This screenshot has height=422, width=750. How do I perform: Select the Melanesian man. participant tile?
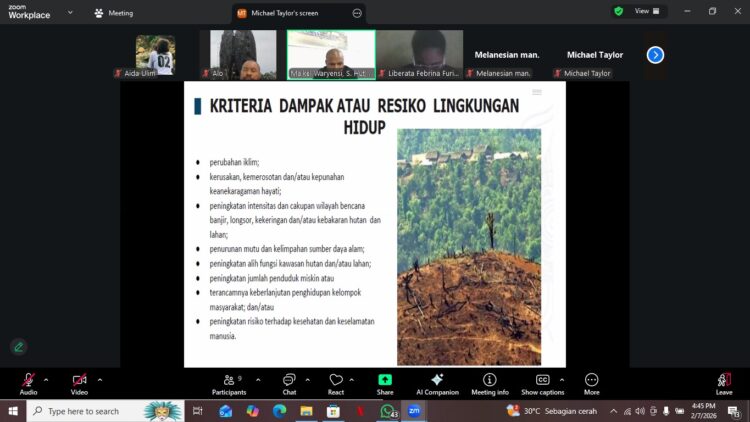[507, 55]
